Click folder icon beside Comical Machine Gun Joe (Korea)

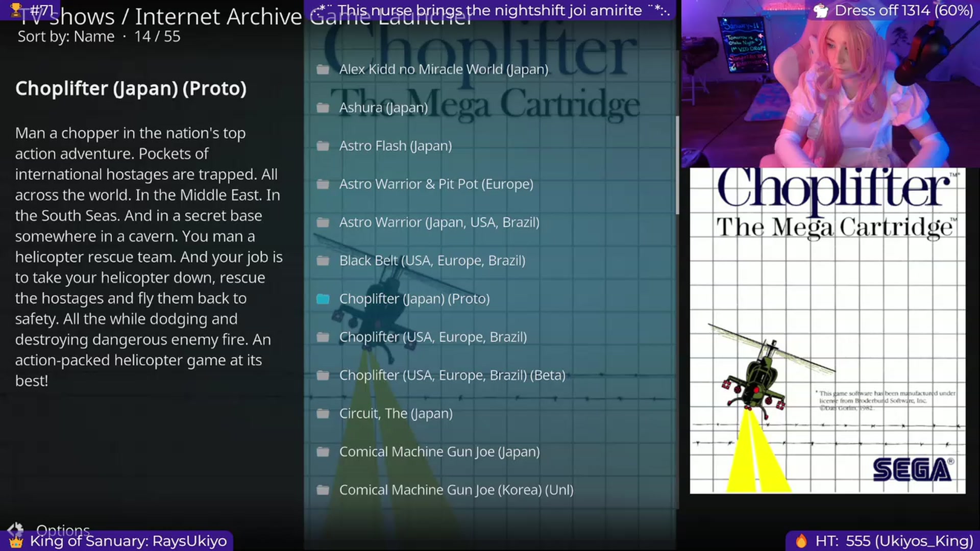pos(323,490)
